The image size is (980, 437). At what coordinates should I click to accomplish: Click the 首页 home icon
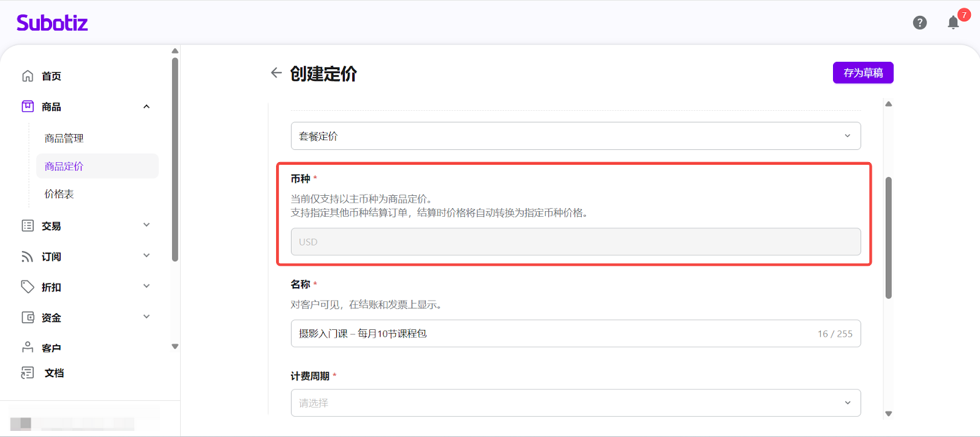[x=28, y=76]
